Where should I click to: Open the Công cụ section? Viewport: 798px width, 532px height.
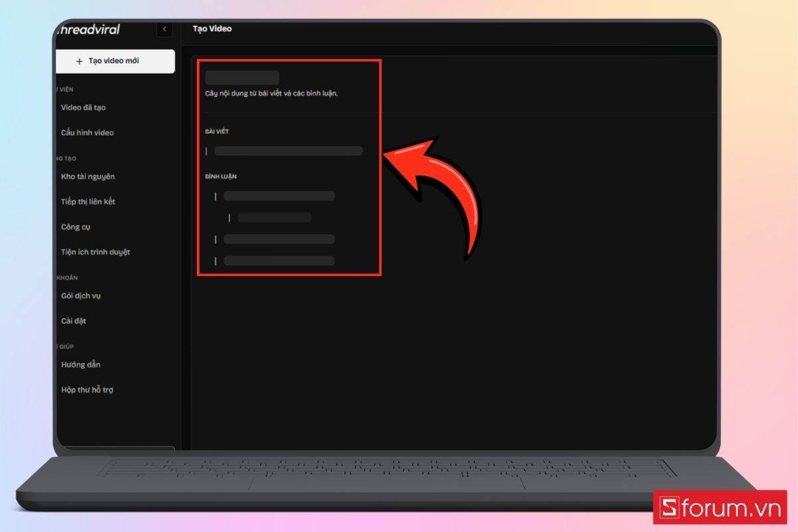coord(75,227)
